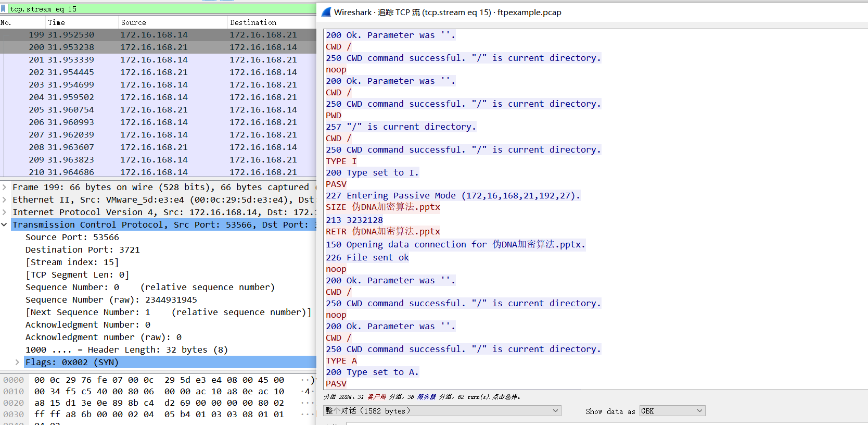
Task: Click the 226 File sent ok line
Action: pyautogui.click(x=367, y=257)
